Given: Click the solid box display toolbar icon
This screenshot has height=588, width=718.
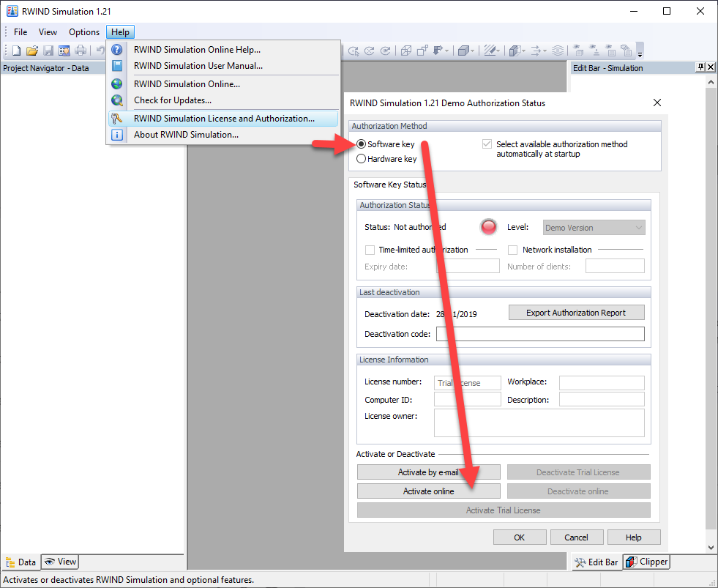Looking at the screenshot, I should (x=464, y=51).
